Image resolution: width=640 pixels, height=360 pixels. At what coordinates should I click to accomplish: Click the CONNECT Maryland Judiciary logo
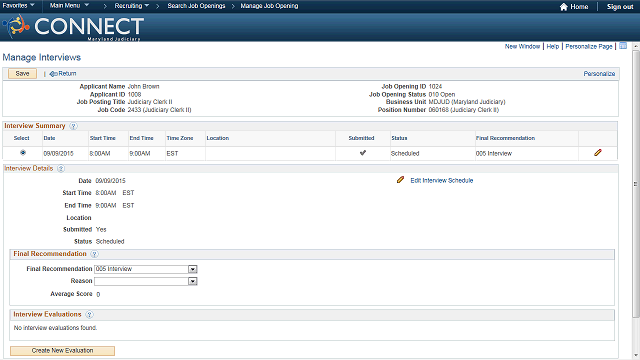coord(73,27)
